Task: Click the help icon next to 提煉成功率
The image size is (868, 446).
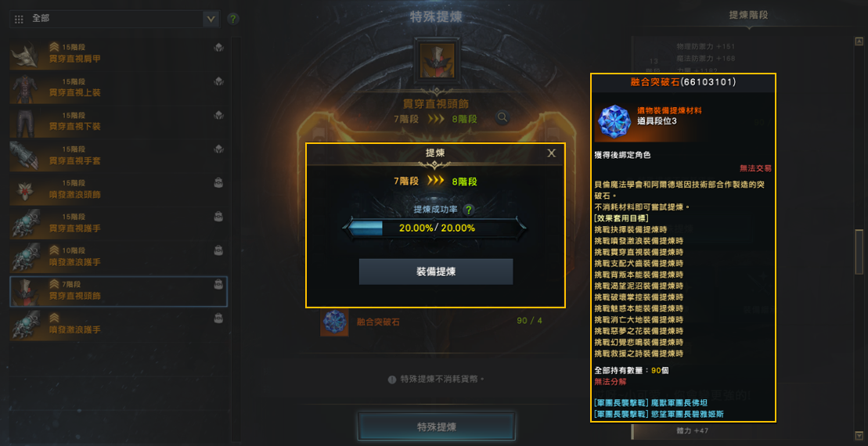Action: [x=469, y=210]
